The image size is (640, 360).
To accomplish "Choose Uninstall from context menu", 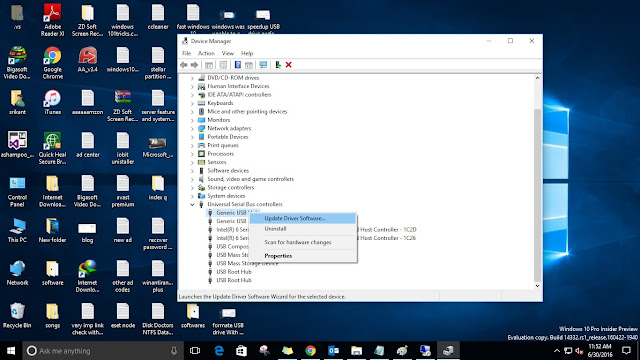I will 303,229.
